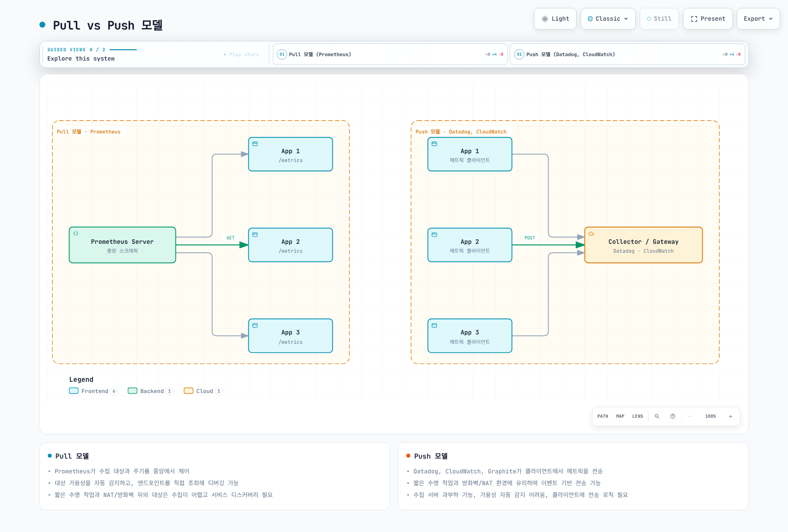This screenshot has width=788, height=532.
Task: Activate the LENS tool
Action: click(x=638, y=416)
